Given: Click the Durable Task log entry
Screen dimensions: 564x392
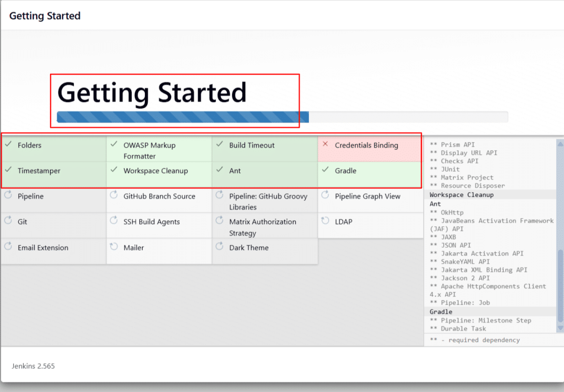Looking at the screenshot, I should (458, 328).
